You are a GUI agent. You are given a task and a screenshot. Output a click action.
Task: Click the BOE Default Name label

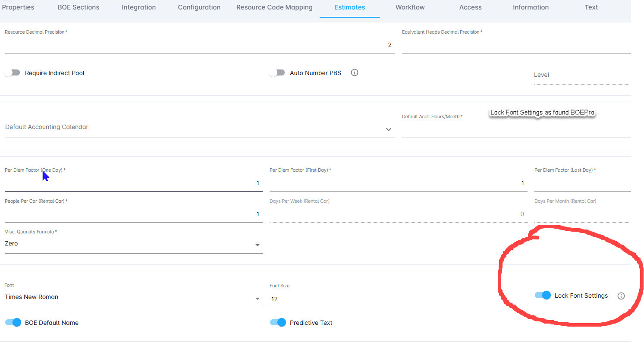pyautogui.click(x=52, y=323)
